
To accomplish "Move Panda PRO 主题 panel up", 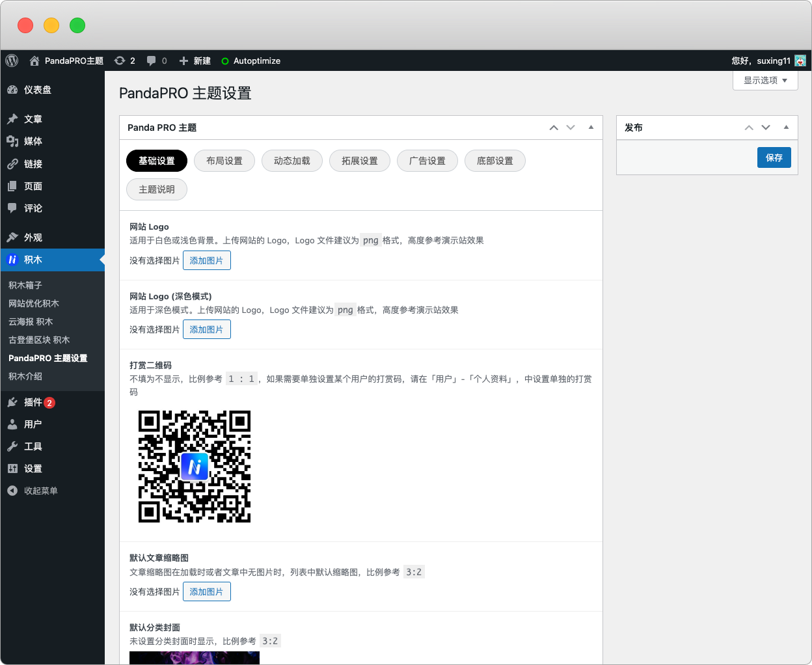I will point(554,128).
